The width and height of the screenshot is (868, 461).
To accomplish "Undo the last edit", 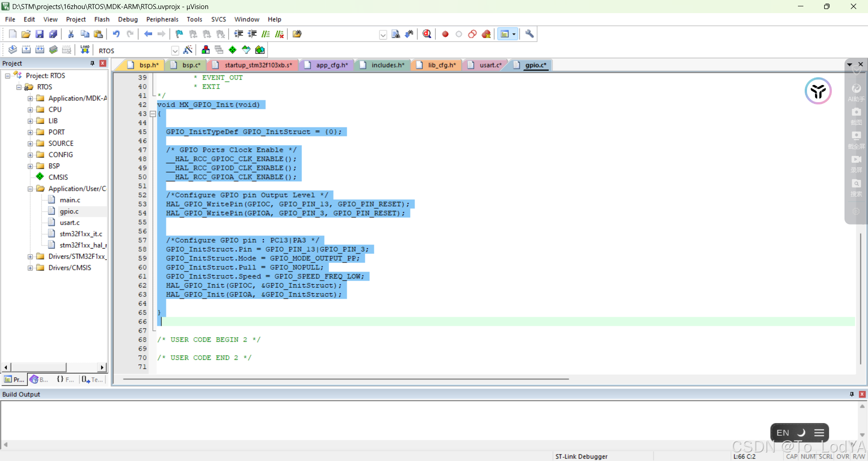I will [116, 34].
